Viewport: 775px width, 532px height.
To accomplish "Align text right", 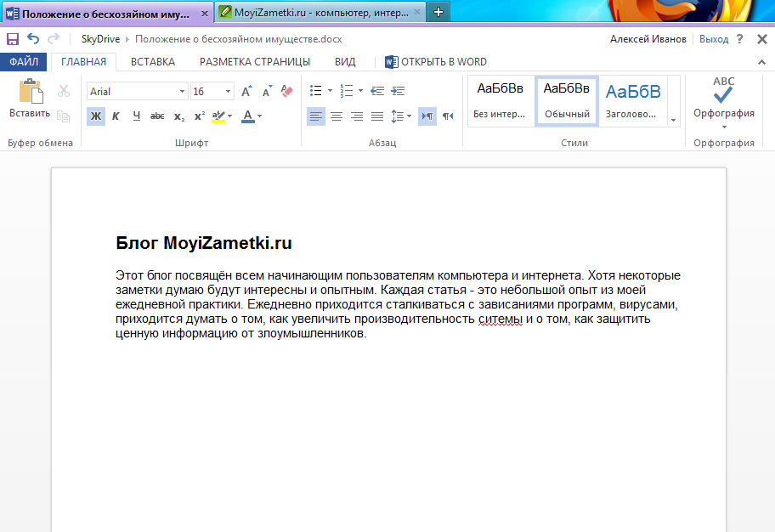I will 357,116.
